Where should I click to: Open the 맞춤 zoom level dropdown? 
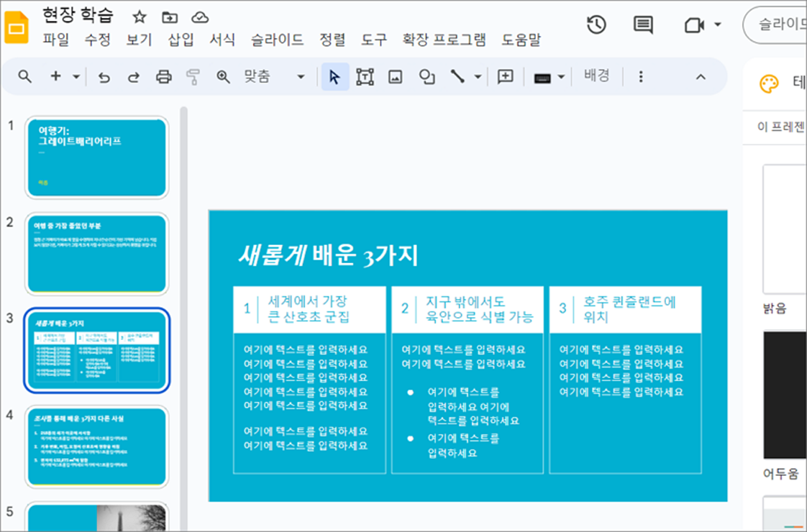coord(274,77)
